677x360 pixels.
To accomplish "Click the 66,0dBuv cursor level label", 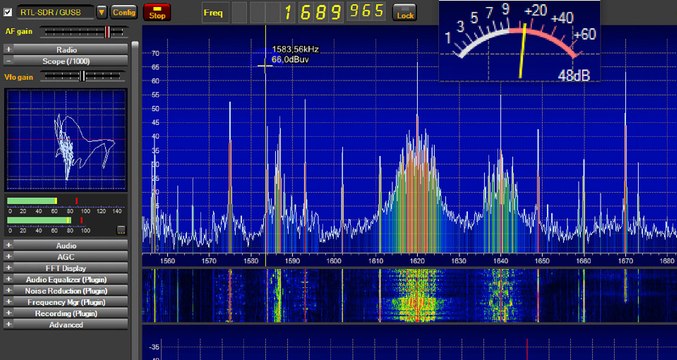I will click(x=290, y=60).
